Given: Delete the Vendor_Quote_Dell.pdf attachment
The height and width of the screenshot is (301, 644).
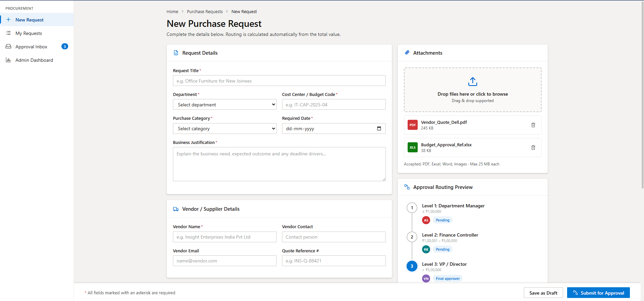Looking at the screenshot, I should (x=533, y=125).
